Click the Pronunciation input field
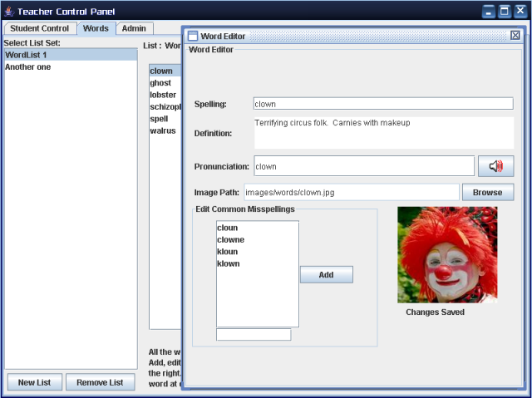 tap(363, 166)
